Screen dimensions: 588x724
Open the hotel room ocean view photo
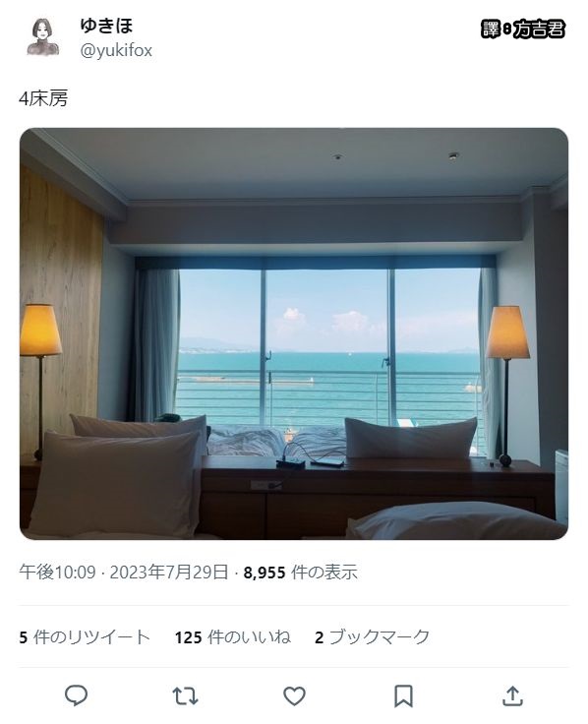(x=294, y=333)
